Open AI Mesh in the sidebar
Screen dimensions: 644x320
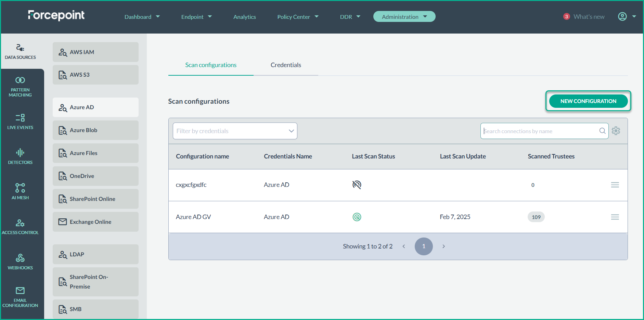point(20,191)
